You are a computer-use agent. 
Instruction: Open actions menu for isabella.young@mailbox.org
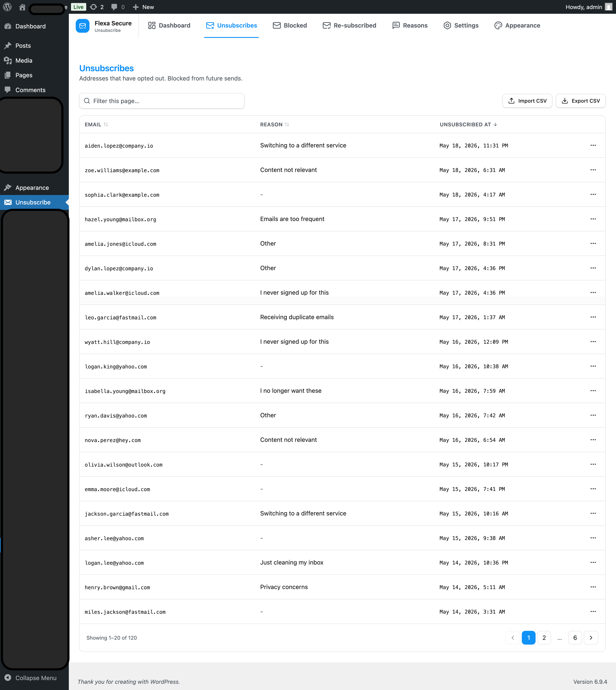[593, 391]
